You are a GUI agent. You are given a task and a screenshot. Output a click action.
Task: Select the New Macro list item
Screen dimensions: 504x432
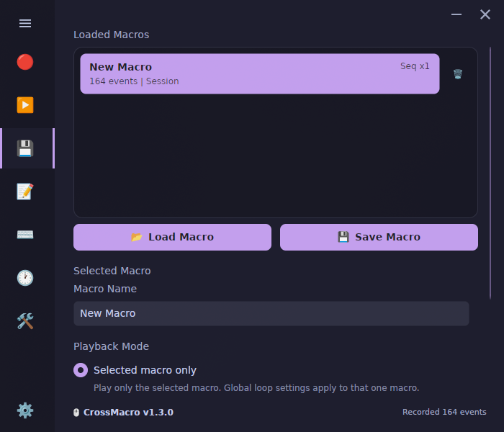(x=260, y=74)
